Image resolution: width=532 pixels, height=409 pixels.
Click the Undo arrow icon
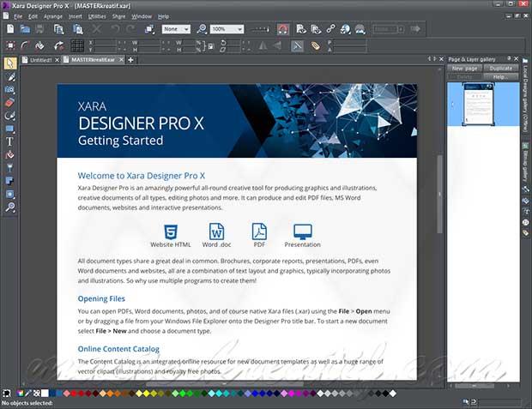pyautogui.click(x=115, y=29)
